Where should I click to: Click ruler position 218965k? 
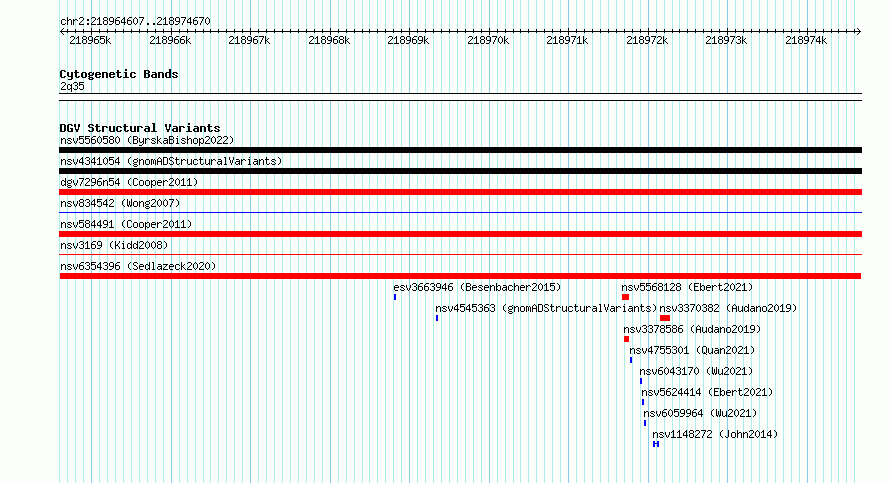(90, 41)
